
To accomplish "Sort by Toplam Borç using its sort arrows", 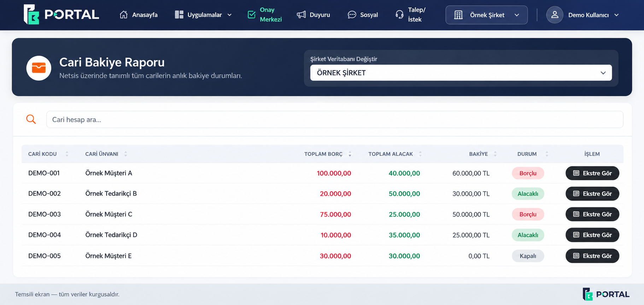I will coord(350,154).
